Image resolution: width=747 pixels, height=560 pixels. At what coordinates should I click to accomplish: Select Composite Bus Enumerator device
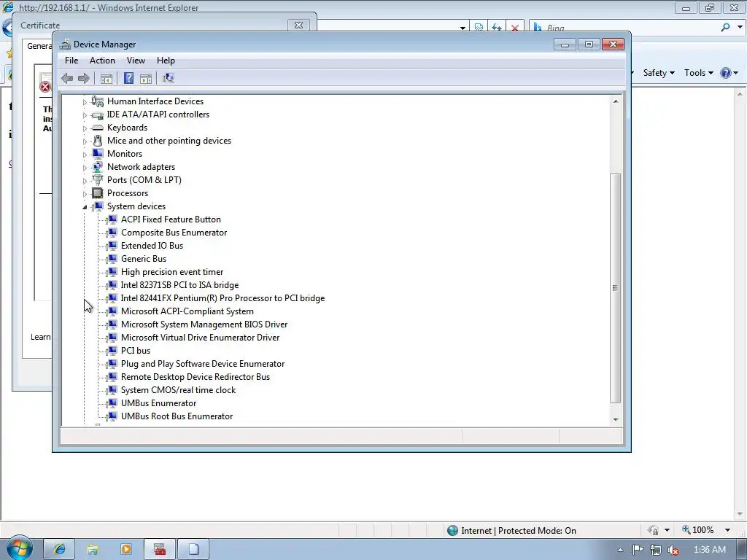point(174,233)
